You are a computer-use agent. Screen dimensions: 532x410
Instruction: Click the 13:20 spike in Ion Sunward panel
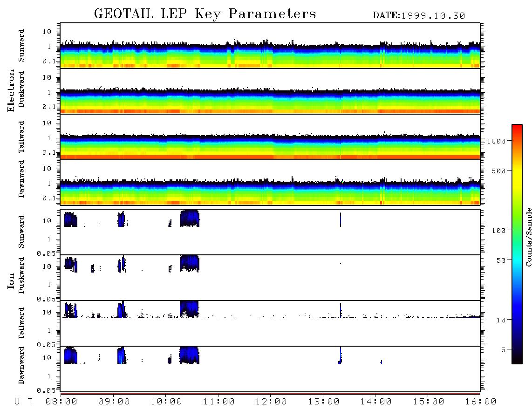(x=341, y=219)
